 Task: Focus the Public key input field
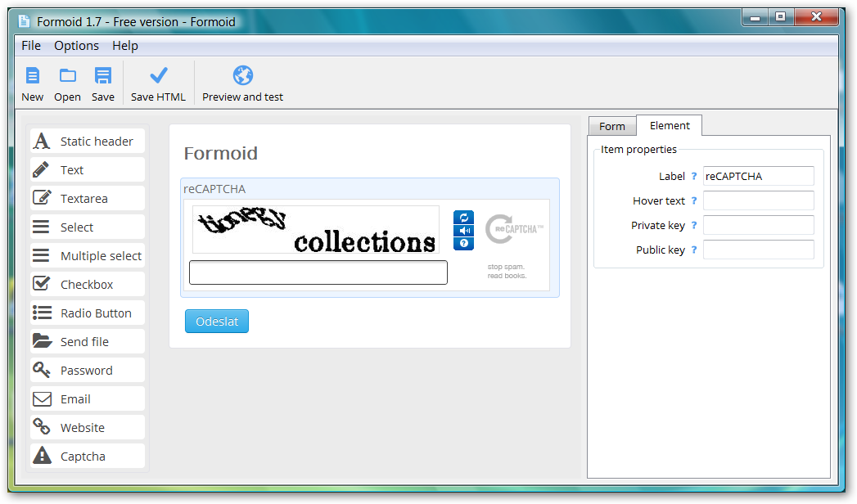(759, 250)
